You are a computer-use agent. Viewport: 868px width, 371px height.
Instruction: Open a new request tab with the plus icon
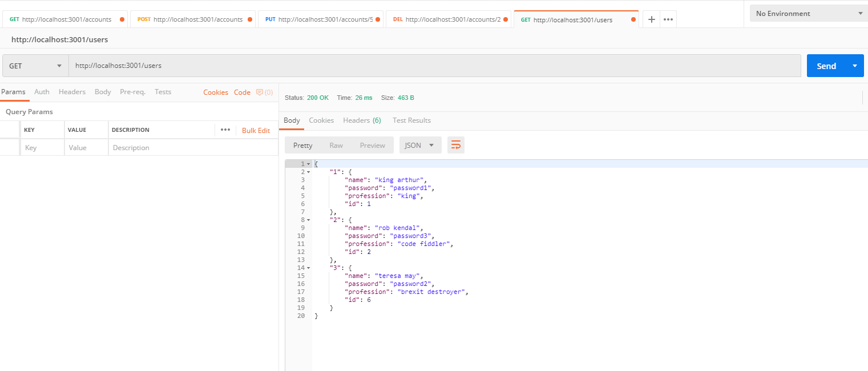[651, 19]
